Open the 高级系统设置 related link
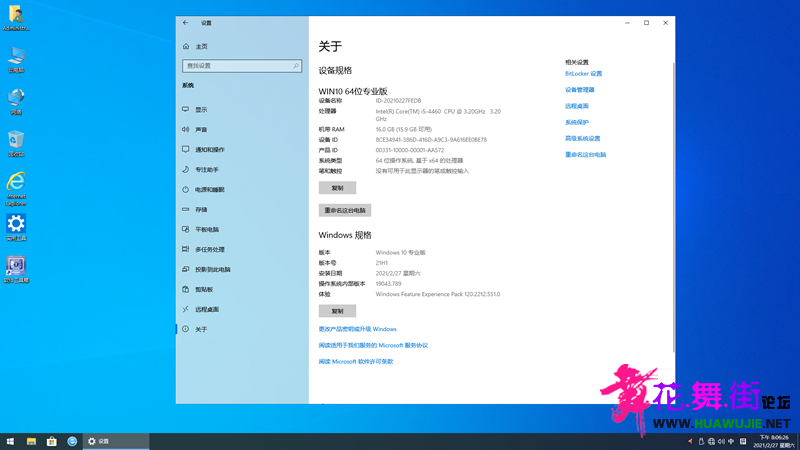The height and width of the screenshot is (450, 800). click(x=583, y=138)
